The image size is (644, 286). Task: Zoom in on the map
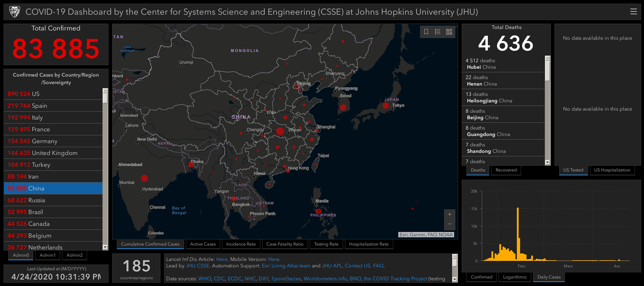(x=450, y=214)
